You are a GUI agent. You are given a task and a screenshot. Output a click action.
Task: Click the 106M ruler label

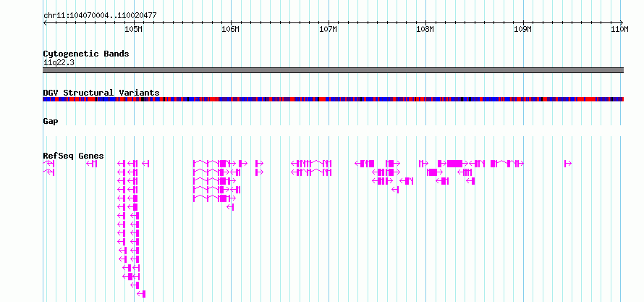point(230,29)
